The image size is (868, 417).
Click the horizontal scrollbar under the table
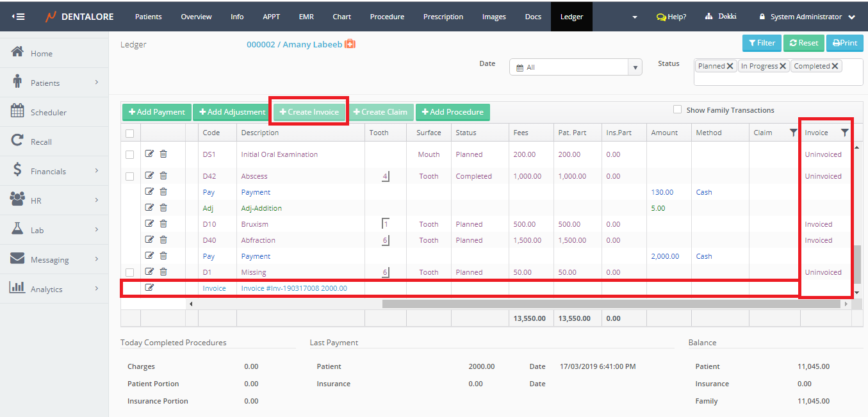pyautogui.click(x=612, y=304)
